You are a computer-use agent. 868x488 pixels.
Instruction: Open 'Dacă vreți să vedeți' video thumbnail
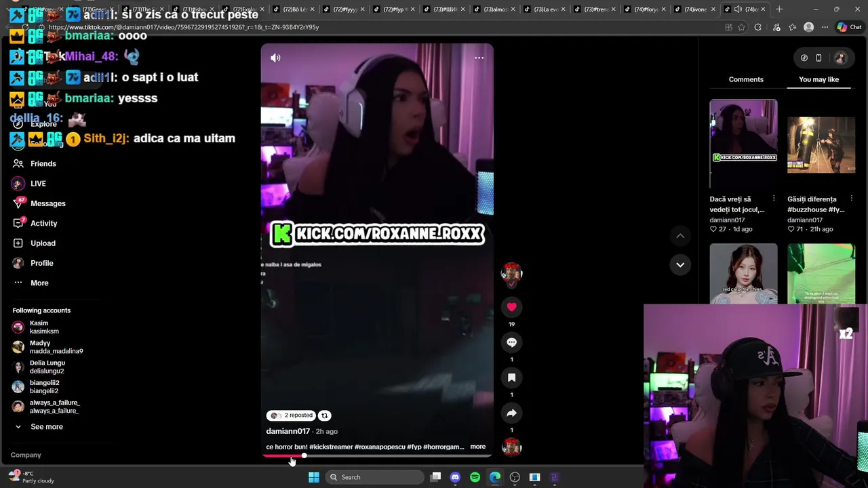[743, 144]
